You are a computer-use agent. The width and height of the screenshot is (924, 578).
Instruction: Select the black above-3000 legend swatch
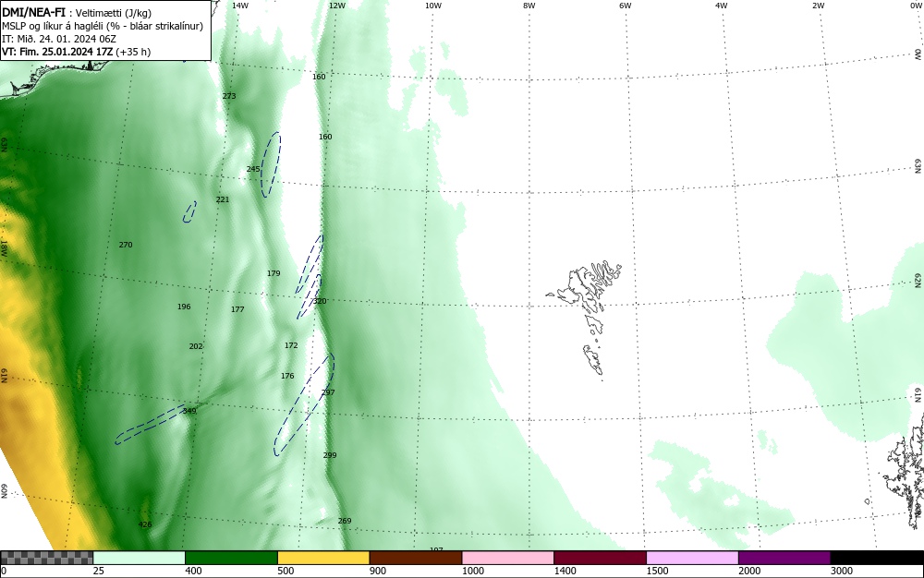coord(877,558)
